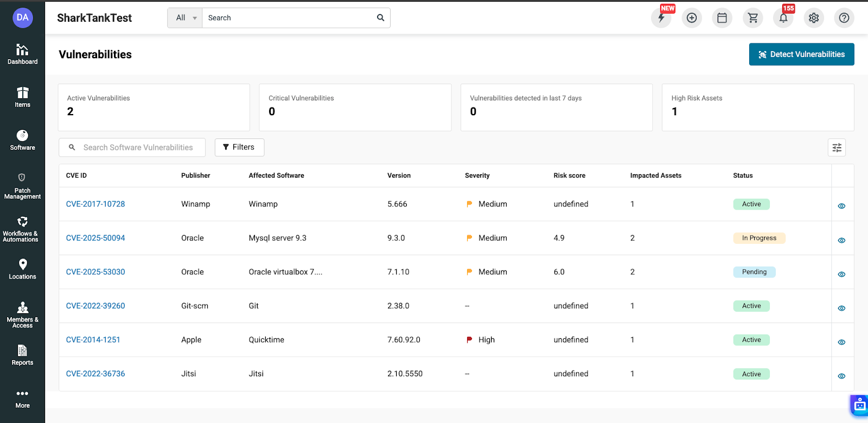
Task: Click High severity for CVE-2014-1251
Action: [481, 340]
